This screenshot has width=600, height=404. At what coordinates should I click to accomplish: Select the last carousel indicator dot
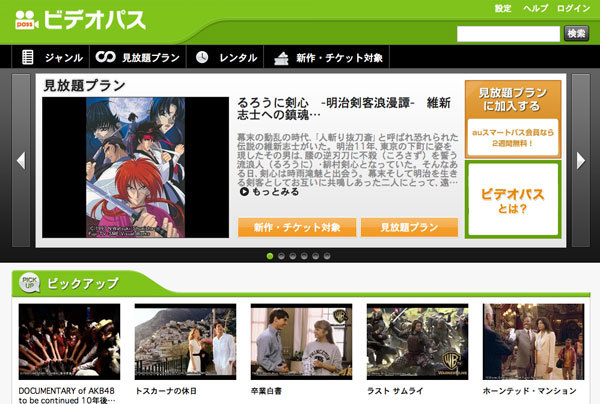[x=327, y=256]
